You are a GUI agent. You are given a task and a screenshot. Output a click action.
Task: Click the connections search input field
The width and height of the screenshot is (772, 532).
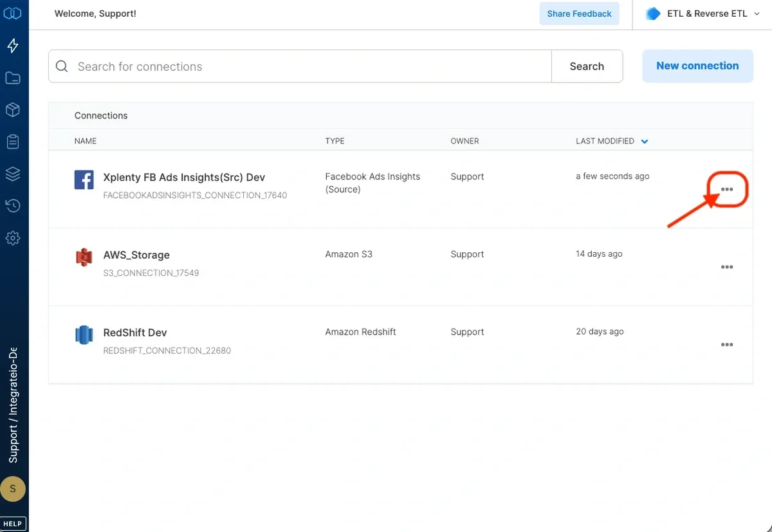[x=257, y=66]
